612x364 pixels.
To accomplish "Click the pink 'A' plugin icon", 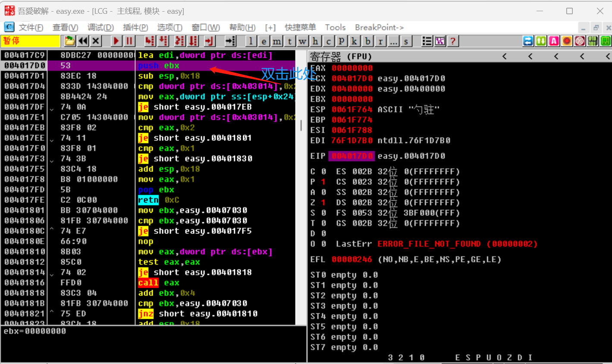I will tap(554, 41).
